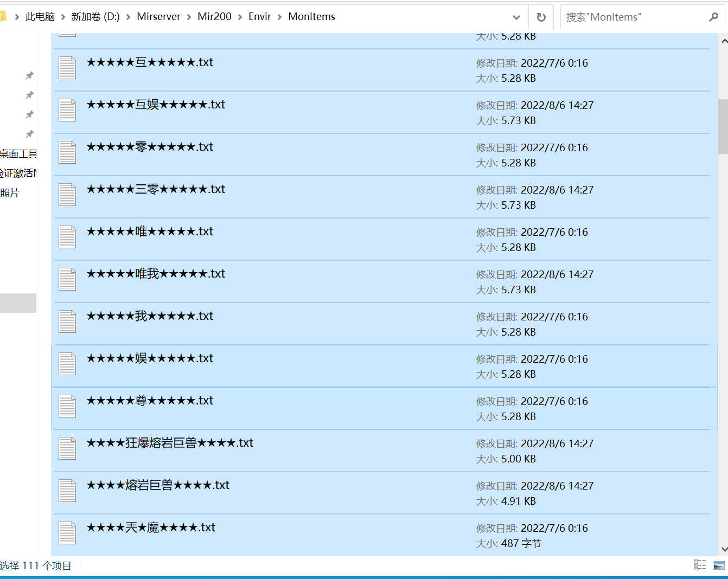Click file icon of ★★★★★零★★★★★.txt
The image size is (728, 579).
pos(67,152)
